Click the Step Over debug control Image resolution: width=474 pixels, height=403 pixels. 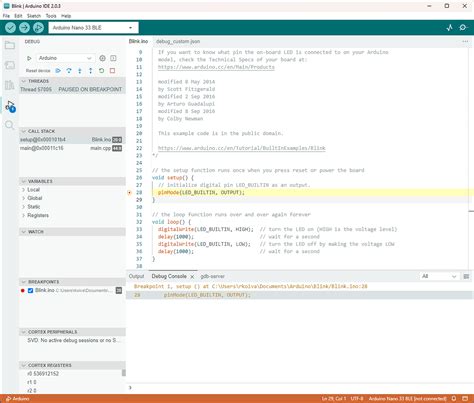69,71
